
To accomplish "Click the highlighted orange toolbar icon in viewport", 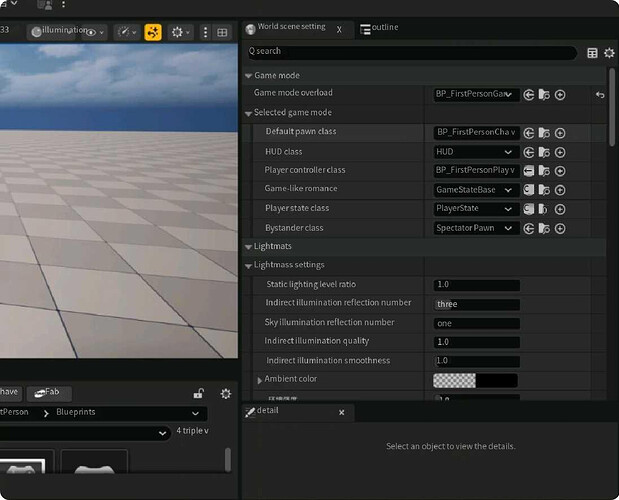I will pos(153,32).
